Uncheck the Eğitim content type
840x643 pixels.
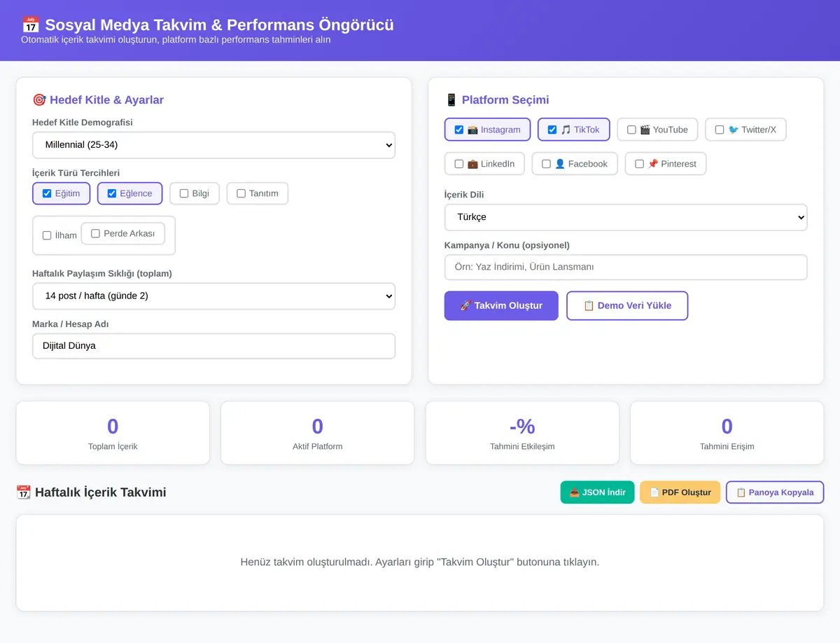47,193
